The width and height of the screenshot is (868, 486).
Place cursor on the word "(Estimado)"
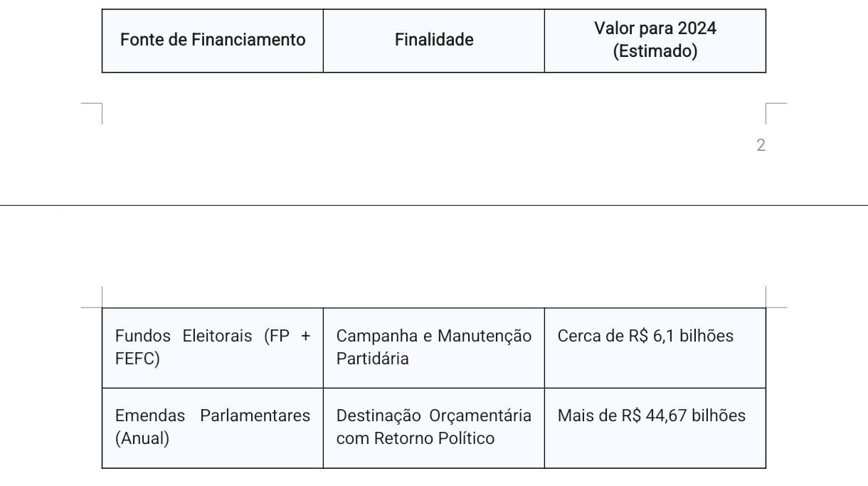[655, 52]
